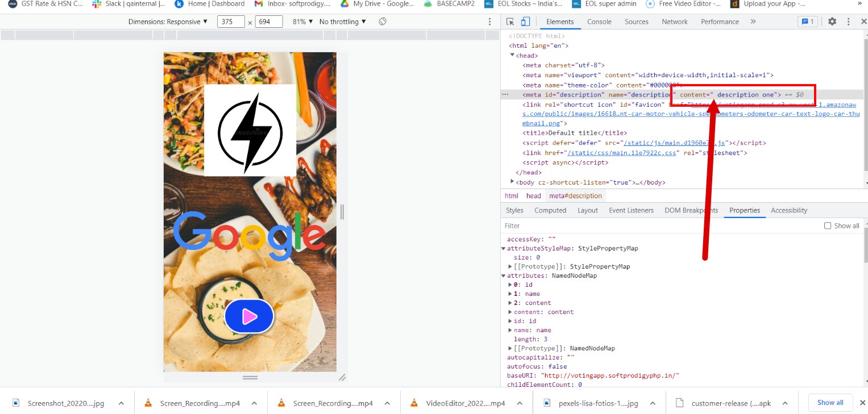Expand the '2: content' attribute entry
This screenshot has width=868, height=414.
[510, 303]
